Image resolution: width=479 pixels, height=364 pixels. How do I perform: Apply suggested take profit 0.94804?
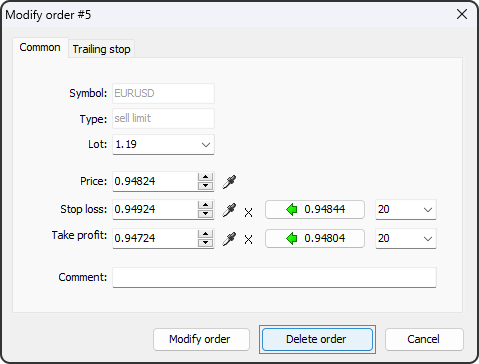click(315, 238)
